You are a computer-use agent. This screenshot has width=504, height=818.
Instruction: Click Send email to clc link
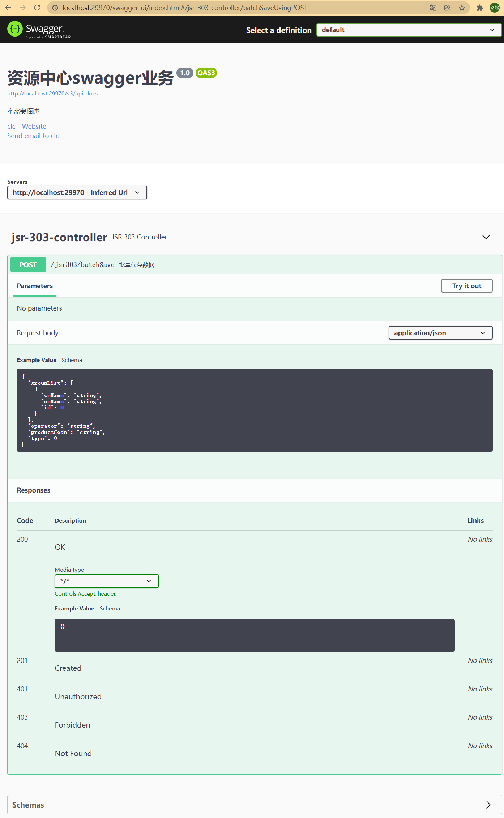tap(33, 136)
